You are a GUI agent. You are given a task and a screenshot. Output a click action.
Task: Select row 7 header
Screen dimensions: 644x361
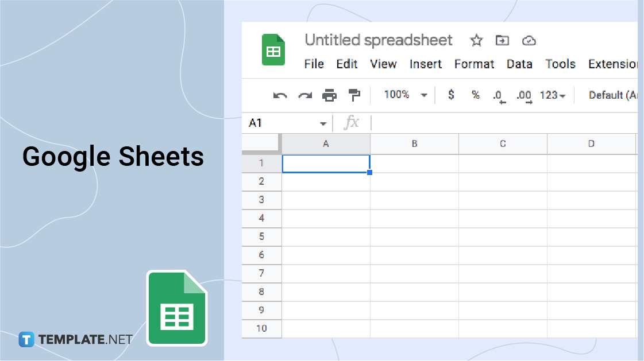(x=261, y=274)
